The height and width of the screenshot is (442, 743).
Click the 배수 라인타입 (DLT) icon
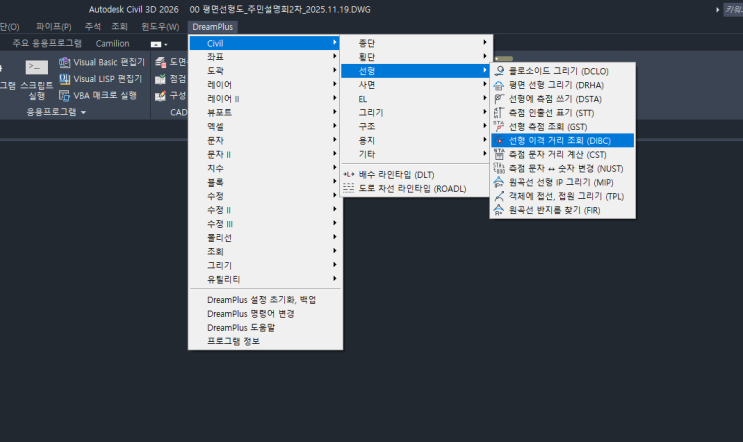(x=349, y=174)
